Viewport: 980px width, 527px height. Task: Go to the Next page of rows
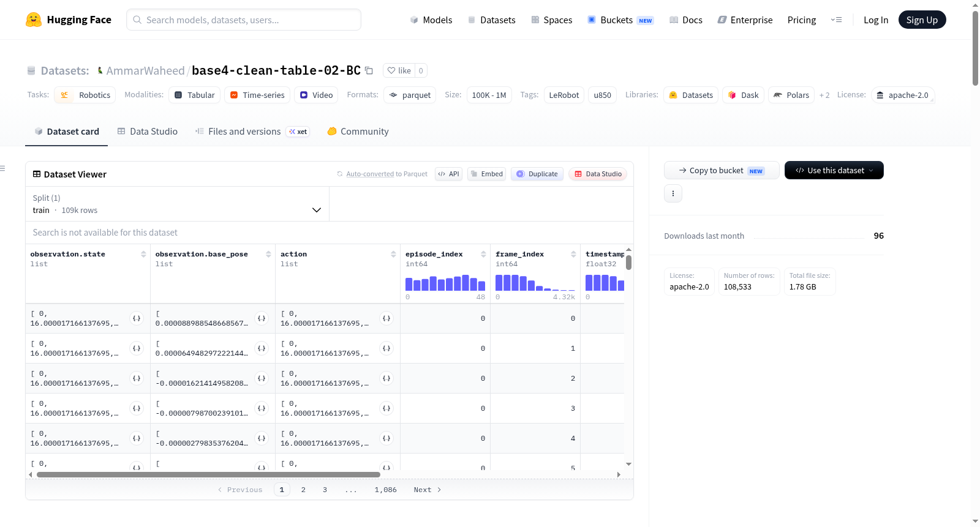[x=428, y=490]
